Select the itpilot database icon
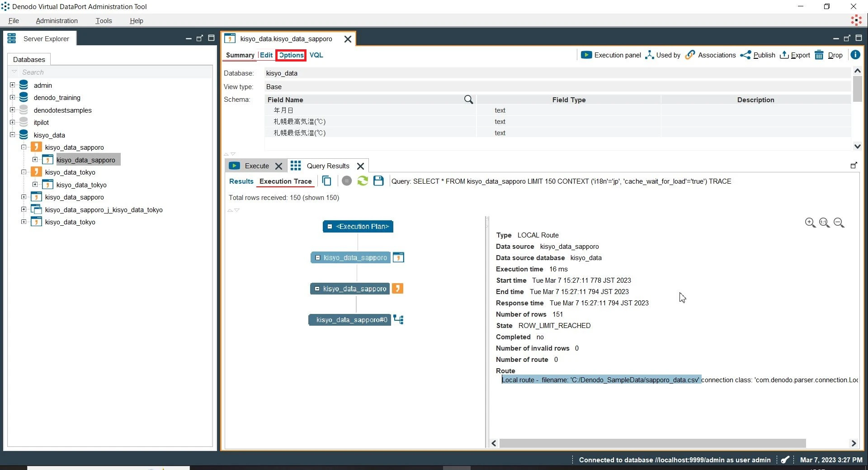The image size is (868, 470). 24,122
